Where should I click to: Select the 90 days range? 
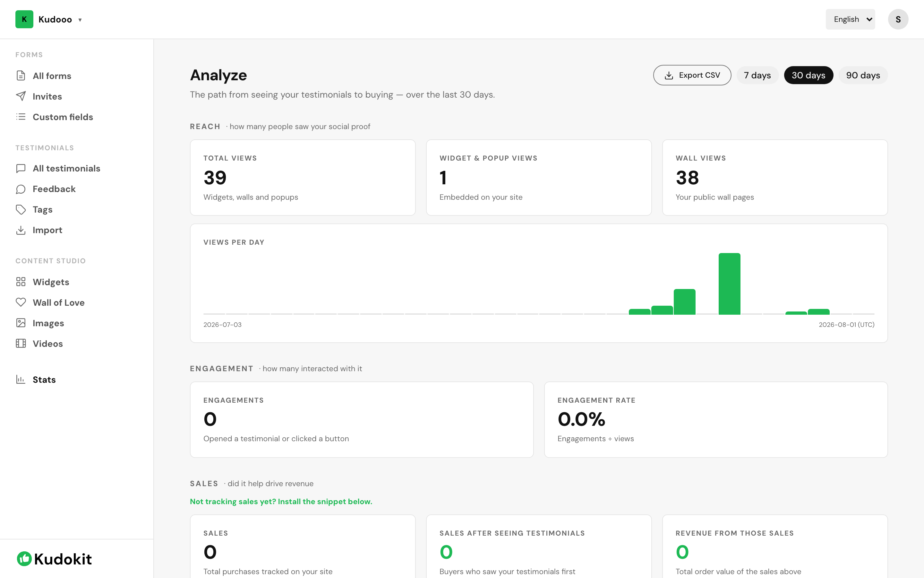(x=863, y=75)
